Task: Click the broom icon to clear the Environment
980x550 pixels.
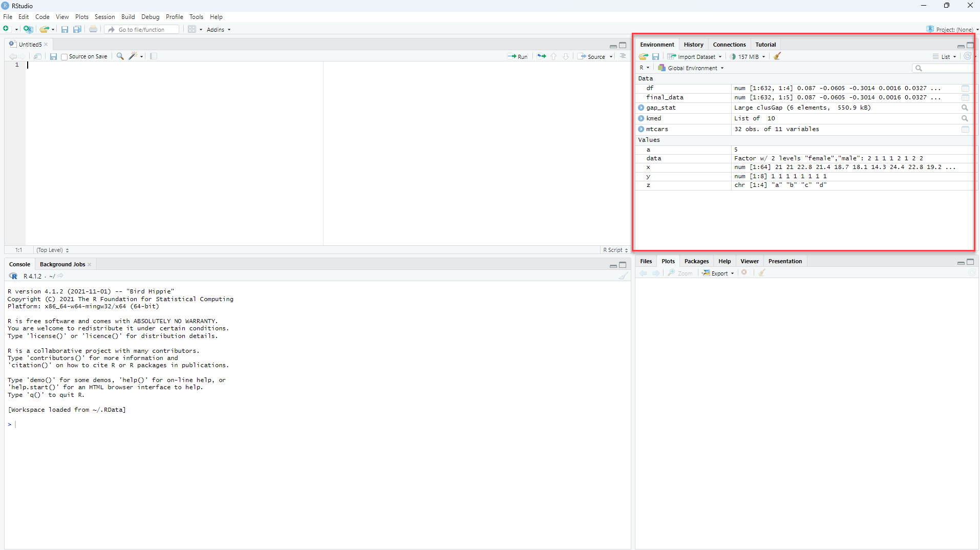Action: (777, 56)
